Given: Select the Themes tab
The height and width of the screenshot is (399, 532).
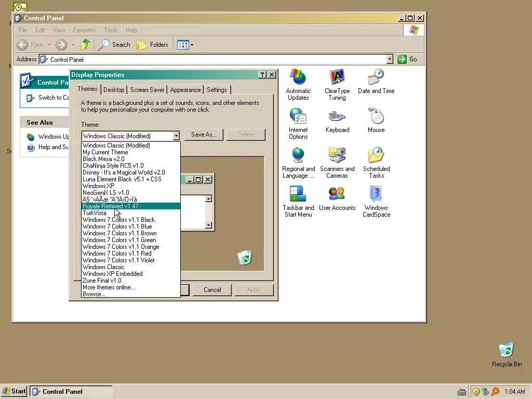Looking at the screenshot, I should click(87, 89).
